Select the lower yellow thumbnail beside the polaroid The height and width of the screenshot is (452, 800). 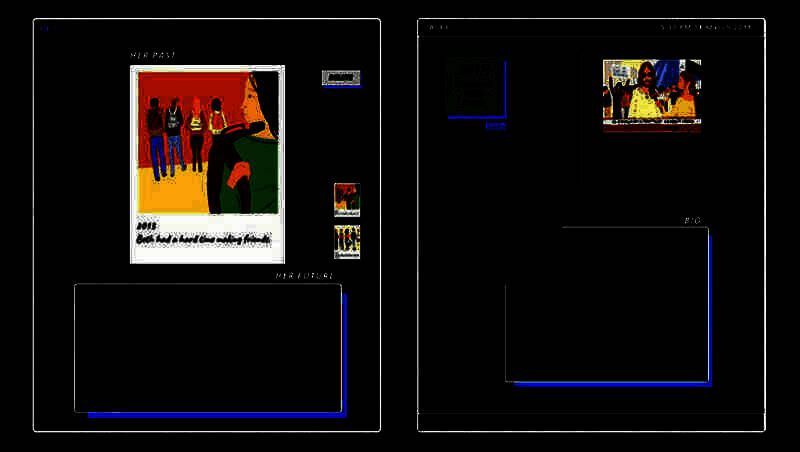pos(347,241)
